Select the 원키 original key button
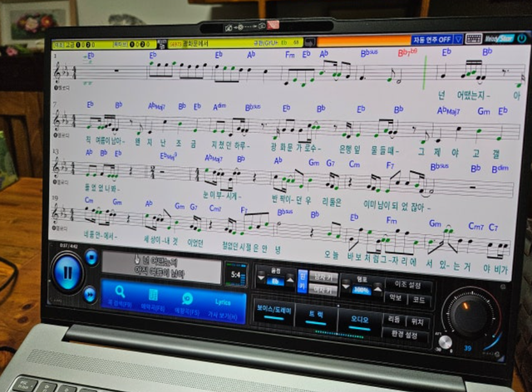Image resolution: width=532 pixels, height=392 pixels. point(302,282)
